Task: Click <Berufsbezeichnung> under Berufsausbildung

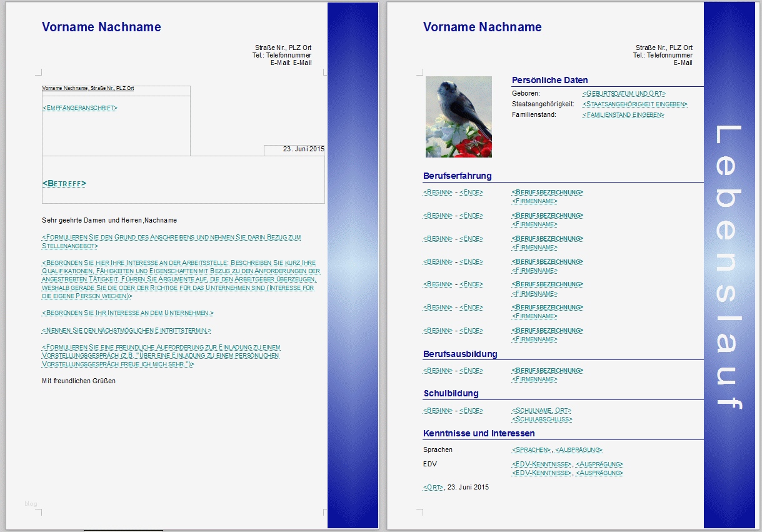Action: (x=548, y=370)
